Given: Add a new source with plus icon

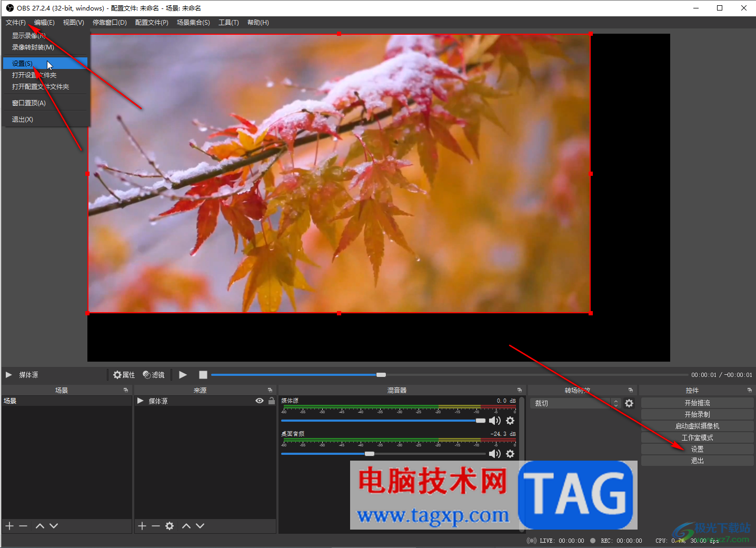Looking at the screenshot, I should click(142, 526).
